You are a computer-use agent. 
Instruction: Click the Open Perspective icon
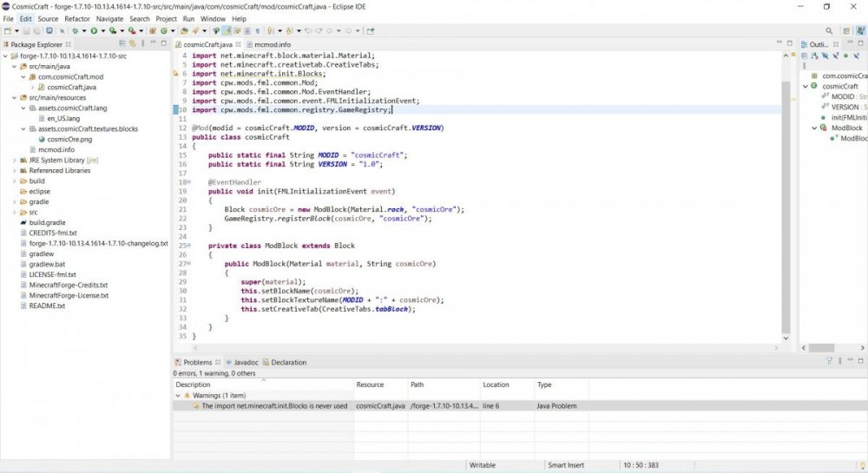[846, 31]
